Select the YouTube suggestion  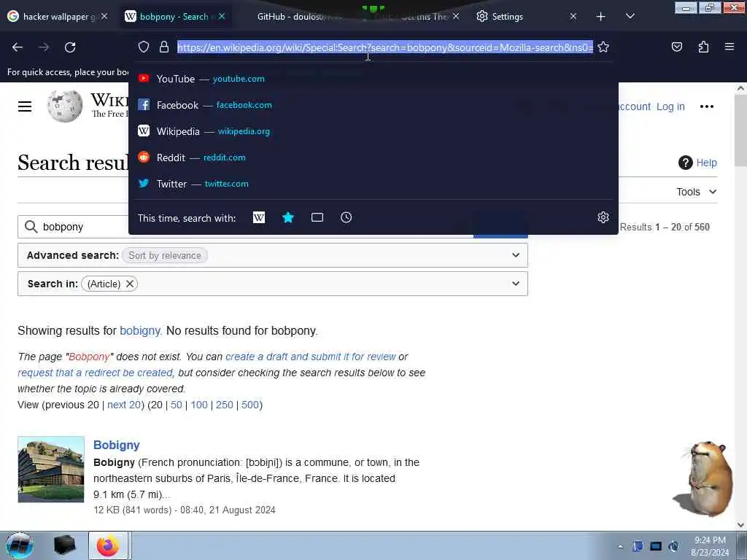pyautogui.click(x=373, y=79)
